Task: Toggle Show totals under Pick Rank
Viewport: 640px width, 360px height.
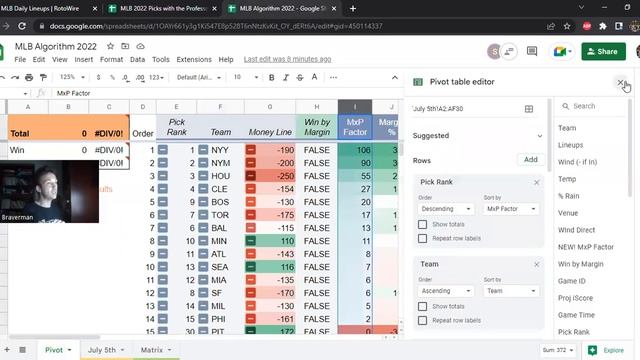Action: 422,224
